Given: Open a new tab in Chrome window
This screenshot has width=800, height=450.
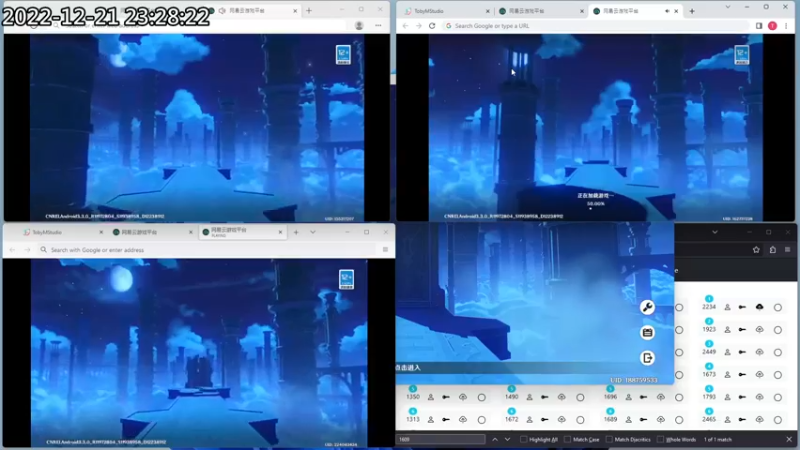Looking at the screenshot, I should [692, 11].
